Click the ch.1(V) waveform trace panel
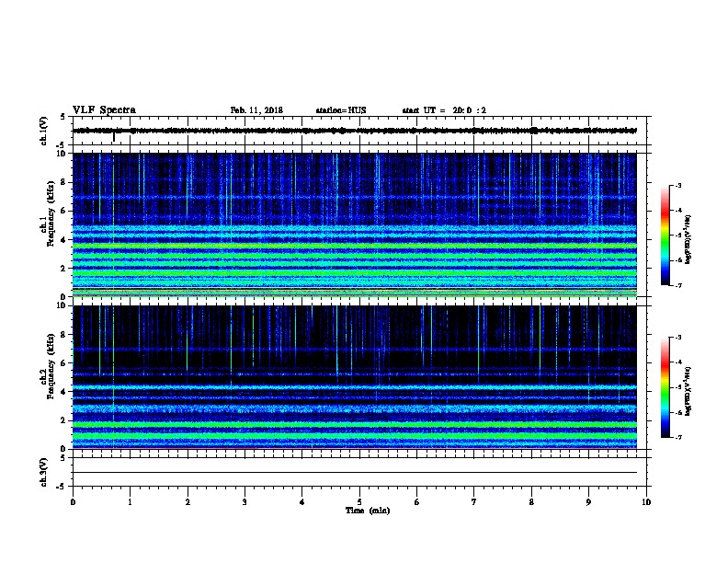The width and height of the screenshot is (728, 563). (x=361, y=131)
